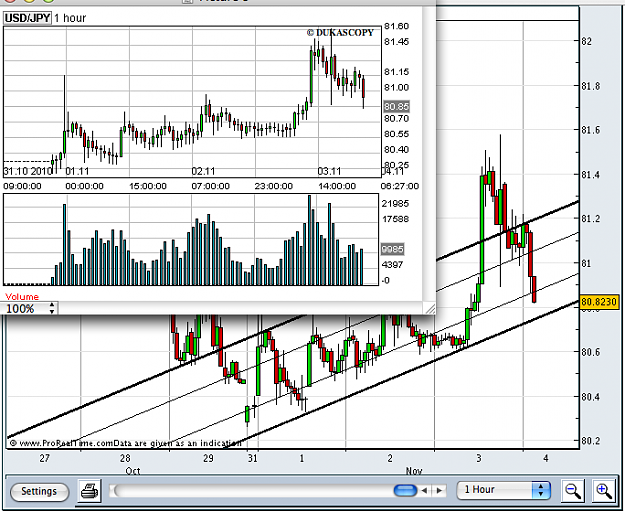Click the 02.11 date label
The width and height of the screenshot is (625, 512).
tap(203, 171)
